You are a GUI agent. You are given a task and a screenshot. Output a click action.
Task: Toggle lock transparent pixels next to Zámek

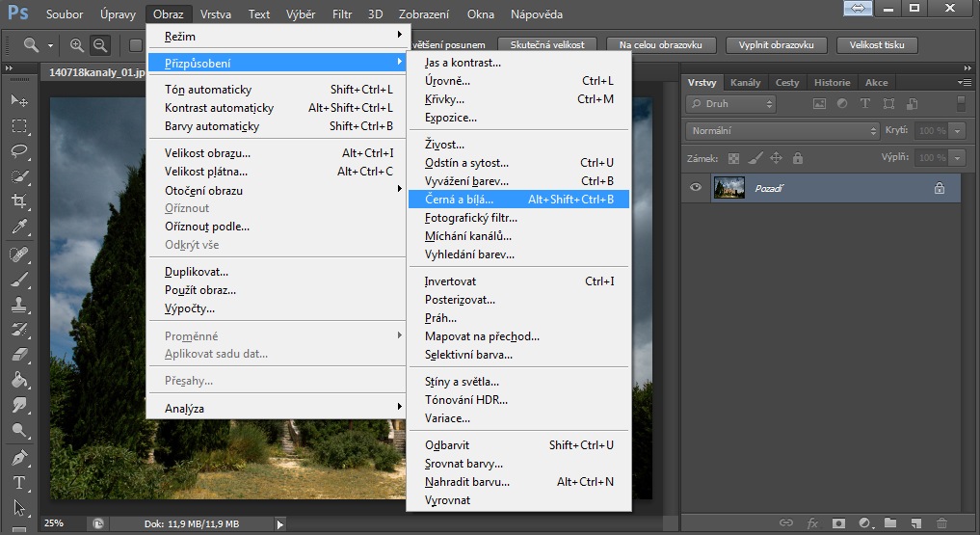coord(733,158)
